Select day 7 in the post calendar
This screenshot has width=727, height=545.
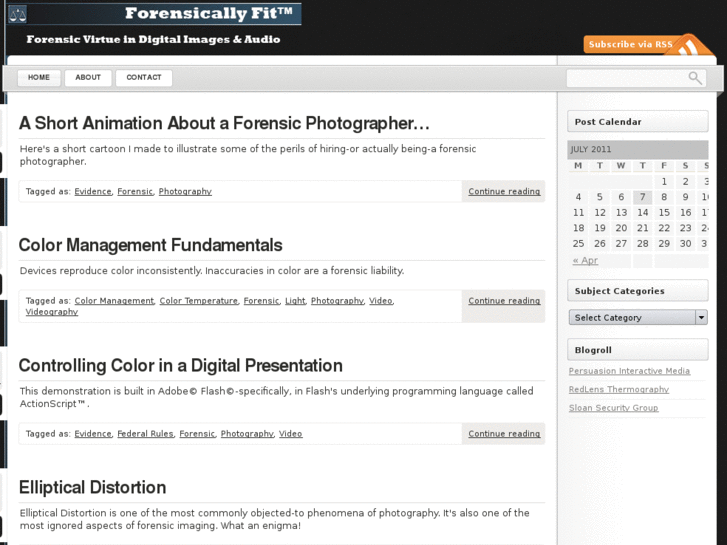(643, 197)
